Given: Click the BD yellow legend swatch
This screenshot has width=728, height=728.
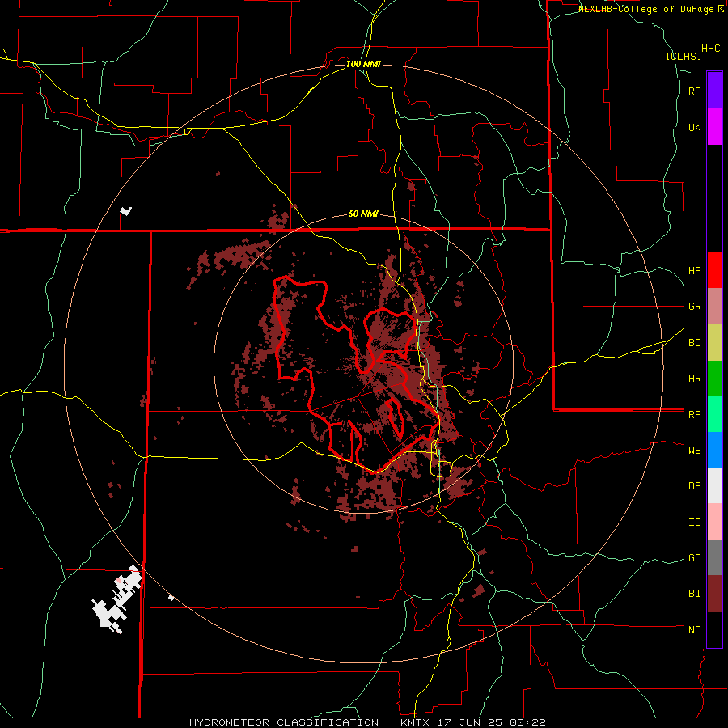Looking at the screenshot, I should point(714,343).
